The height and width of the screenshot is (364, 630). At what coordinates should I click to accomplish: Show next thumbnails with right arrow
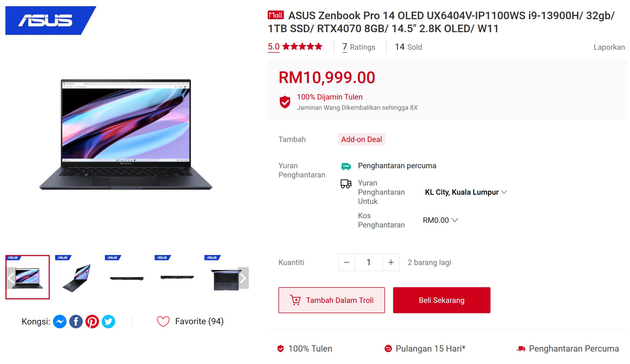click(243, 278)
